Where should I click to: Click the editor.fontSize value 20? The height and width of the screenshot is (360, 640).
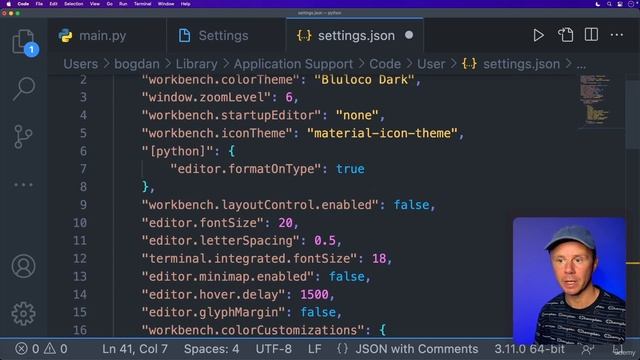click(x=285, y=223)
